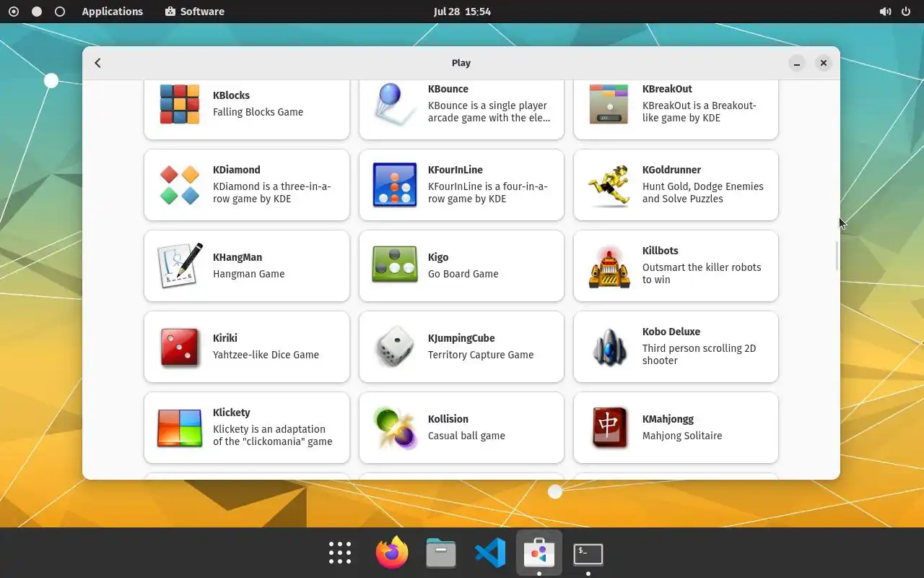Viewport: 924px width, 578px height.
Task: Click 'Territory Capture Game' text
Action: 481,355
